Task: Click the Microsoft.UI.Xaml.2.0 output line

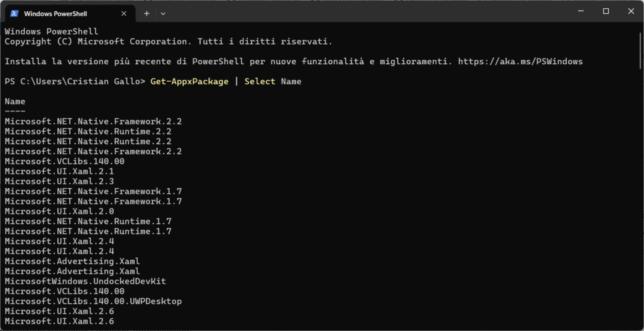Action: (59, 211)
